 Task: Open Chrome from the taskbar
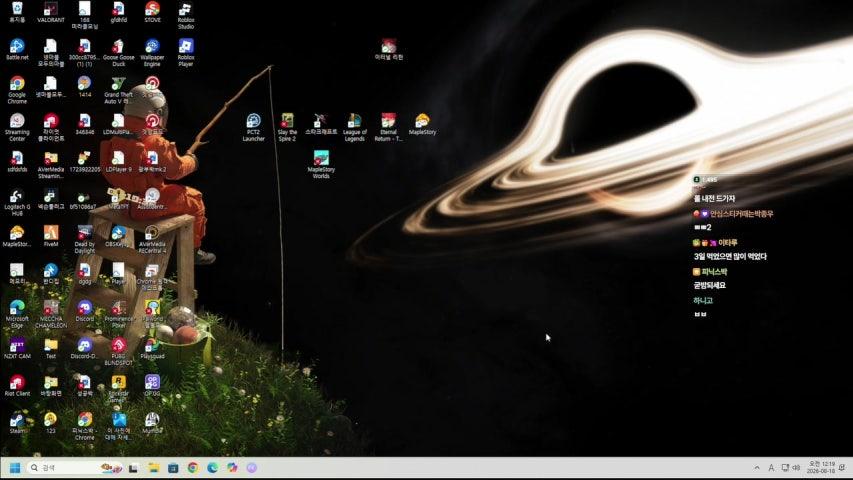tap(193, 467)
